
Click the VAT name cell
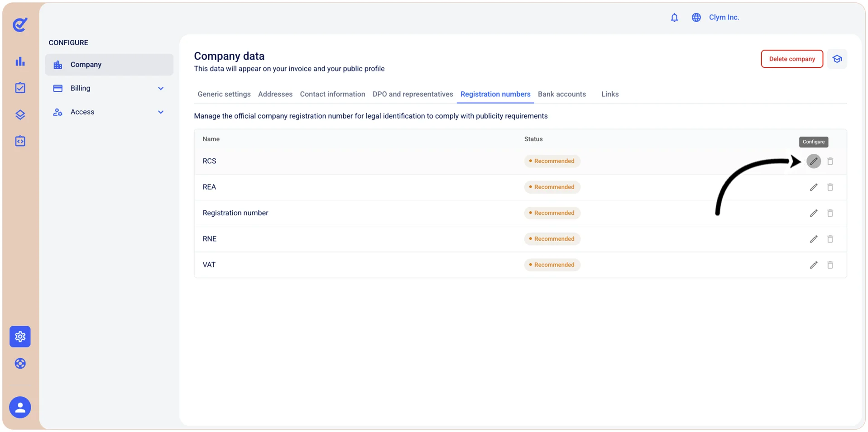(209, 265)
